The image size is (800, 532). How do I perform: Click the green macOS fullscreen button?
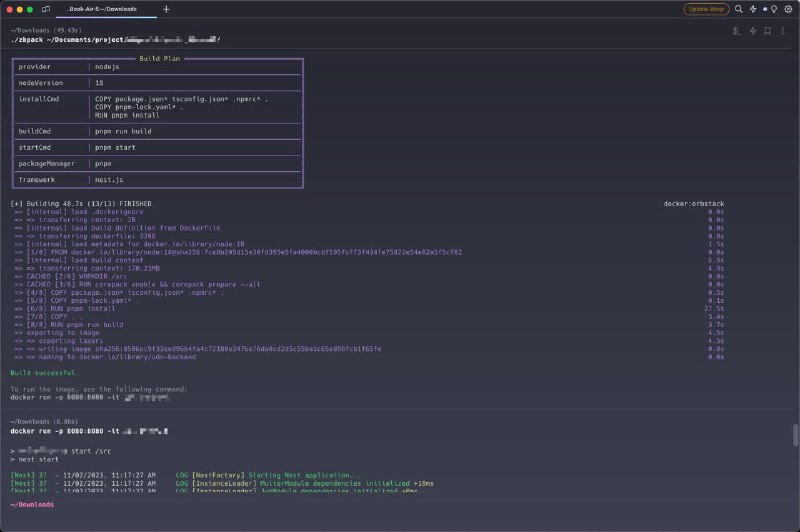tap(30, 9)
